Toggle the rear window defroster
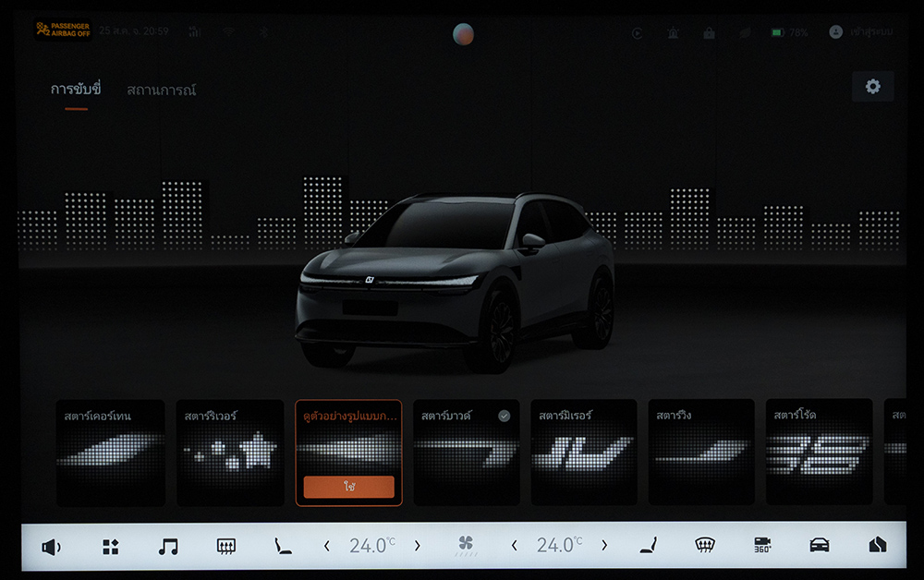The width and height of the screenshot is (924, 580). point(225,547)
